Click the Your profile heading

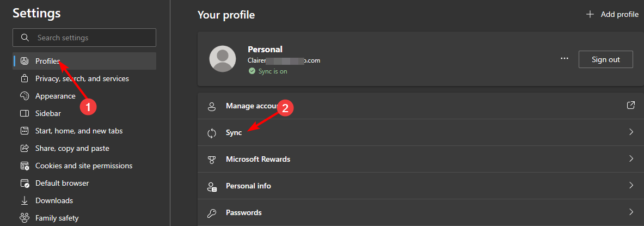(x=226, y=15)
